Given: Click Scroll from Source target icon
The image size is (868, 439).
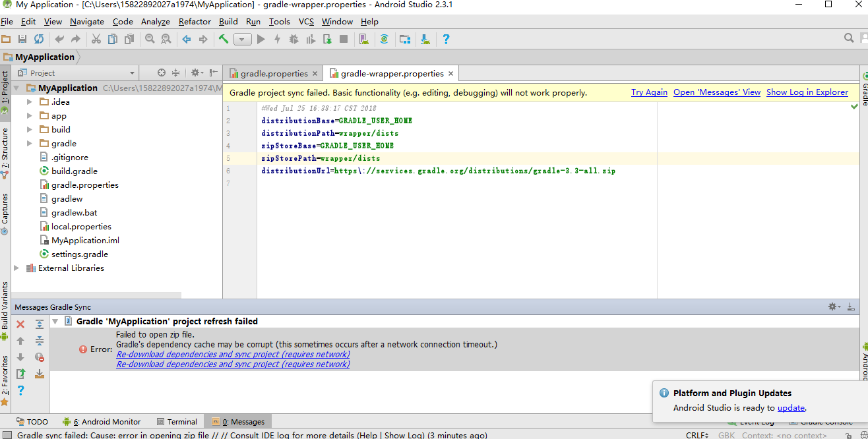Looking at the screenshot, I should [162, 73].
